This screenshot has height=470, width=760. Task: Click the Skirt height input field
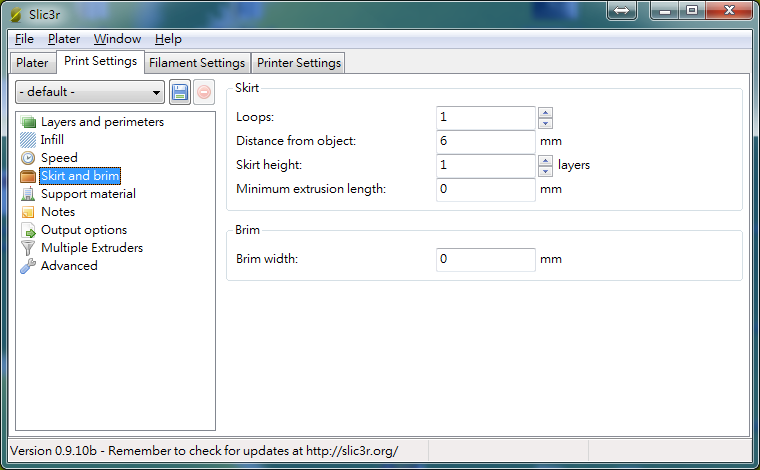pos(486,166)
